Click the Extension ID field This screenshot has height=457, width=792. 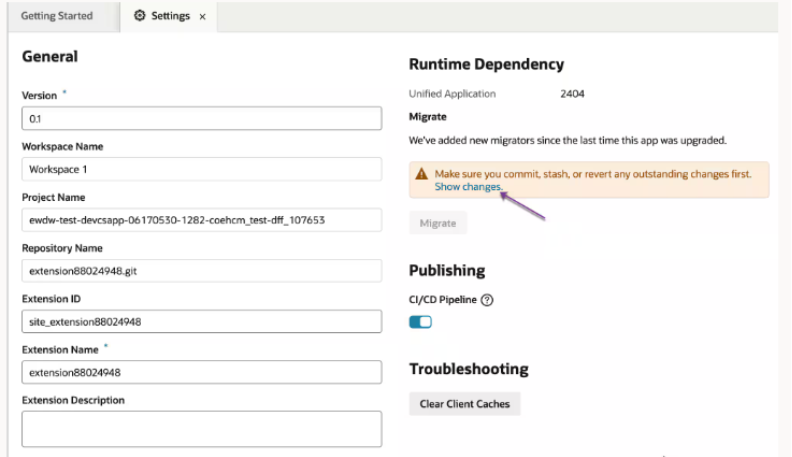[x=202, y=322]
